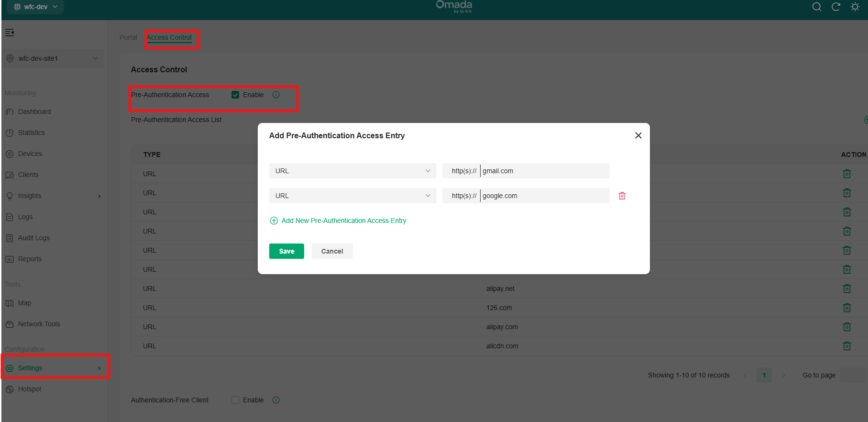
Task: Delete the google.com entry with red trash icon
Action: 622,196
